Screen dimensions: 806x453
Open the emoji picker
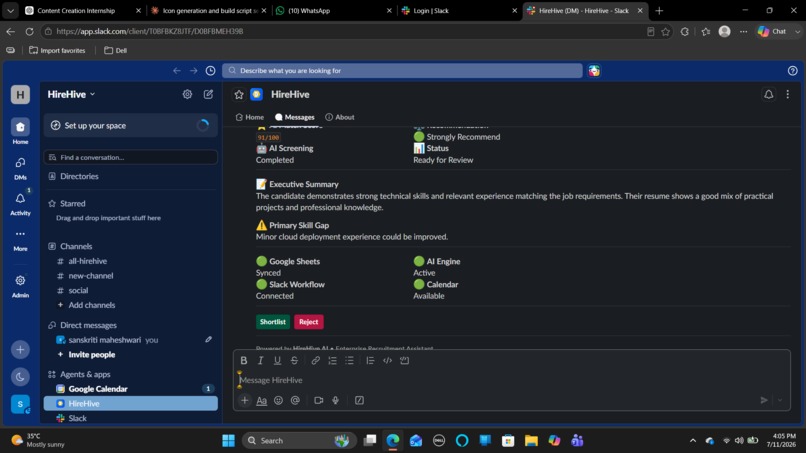[x=278, y=400]
